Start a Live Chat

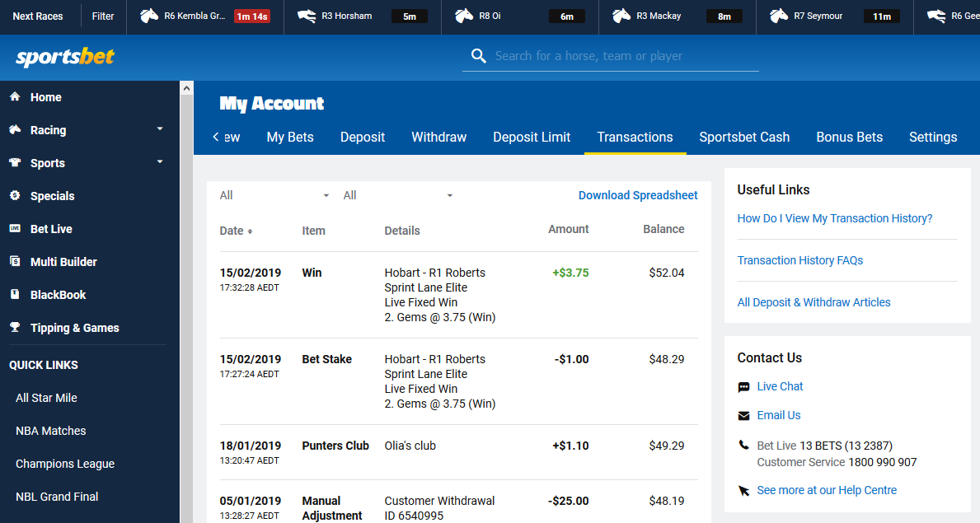coord(780,386)
